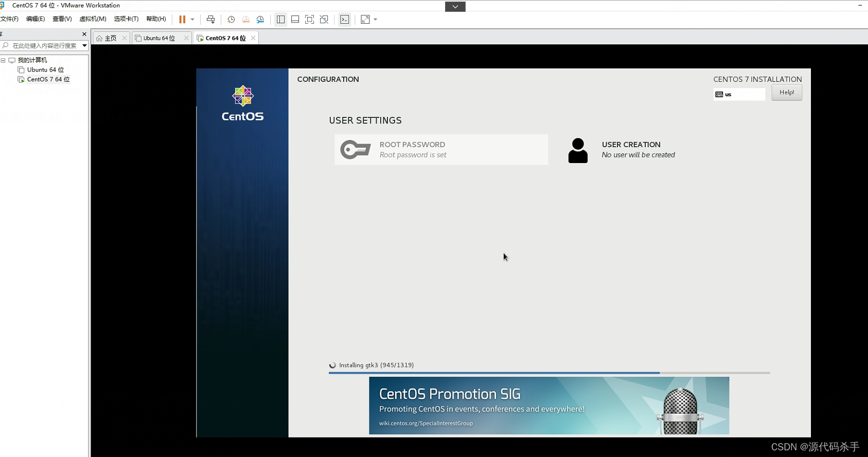
Task: Close the Ubuntu 64 位 tab
Action: 186,38
